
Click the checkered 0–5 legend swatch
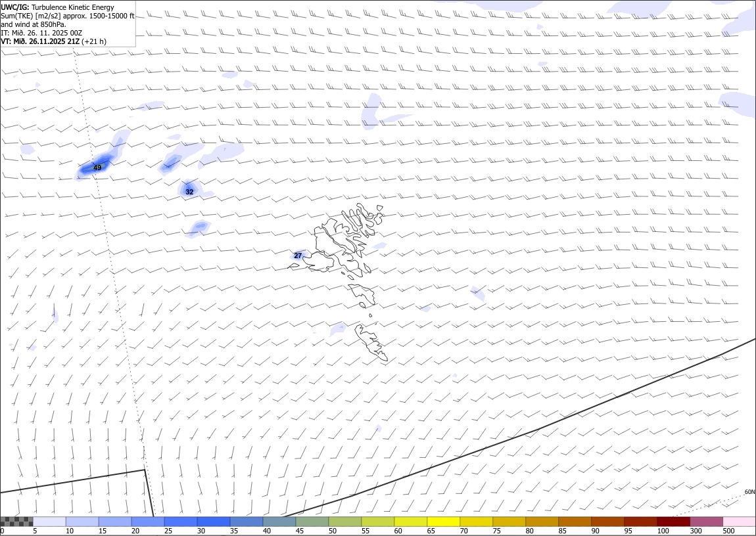point(17,522)
